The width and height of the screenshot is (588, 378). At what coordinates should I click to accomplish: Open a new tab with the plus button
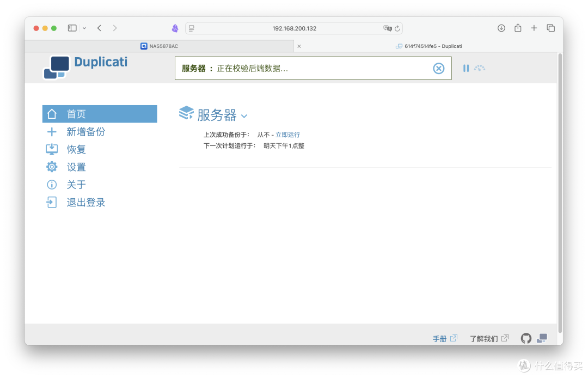click(x=534, y=28)
